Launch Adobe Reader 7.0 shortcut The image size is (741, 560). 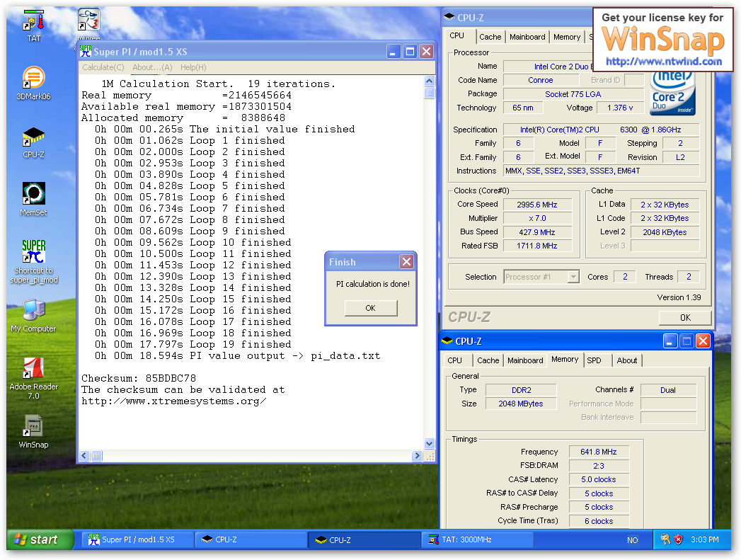pyautogui.click(x=33, y=379)
